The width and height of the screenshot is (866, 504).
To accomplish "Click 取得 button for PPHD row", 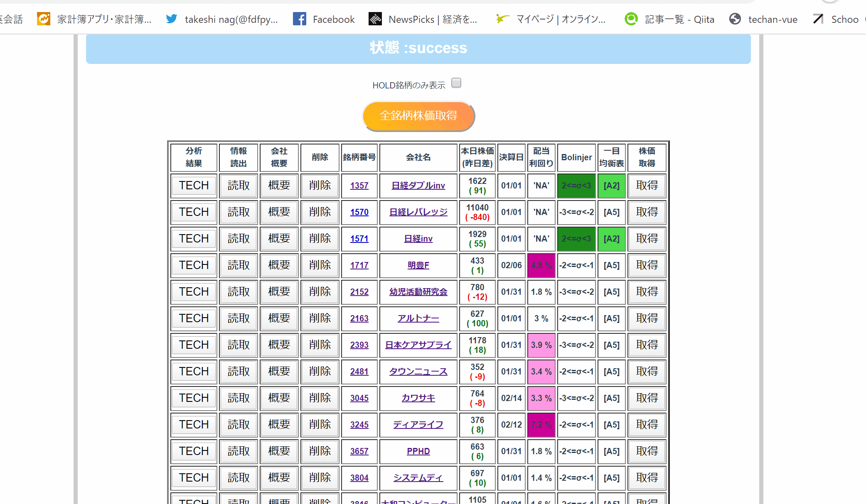I will (x=647, y=451).
